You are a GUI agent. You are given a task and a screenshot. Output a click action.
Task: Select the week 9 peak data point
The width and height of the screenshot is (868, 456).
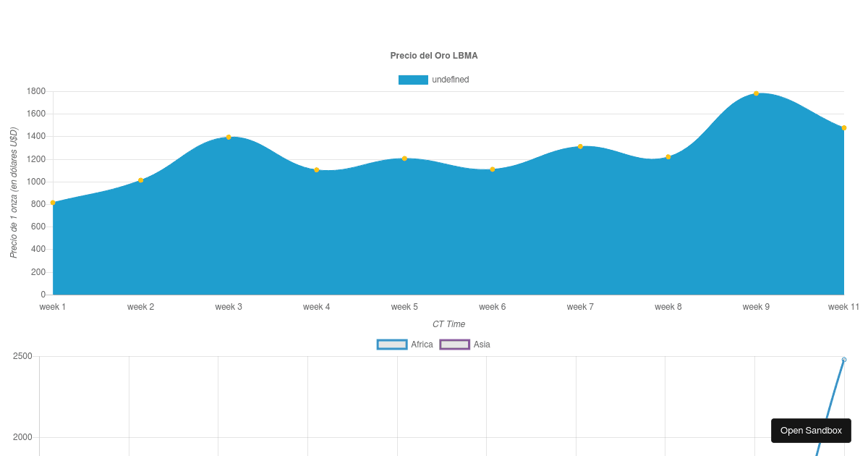(756, 93)
